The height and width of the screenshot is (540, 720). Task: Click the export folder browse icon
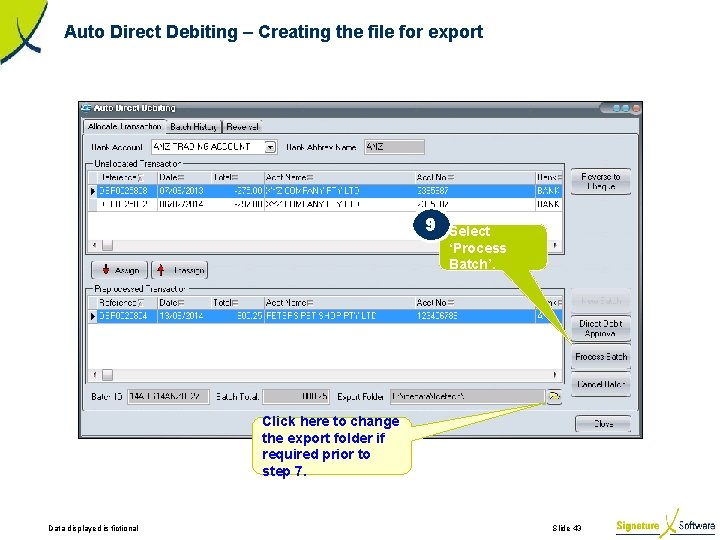[x=554, y=396]
